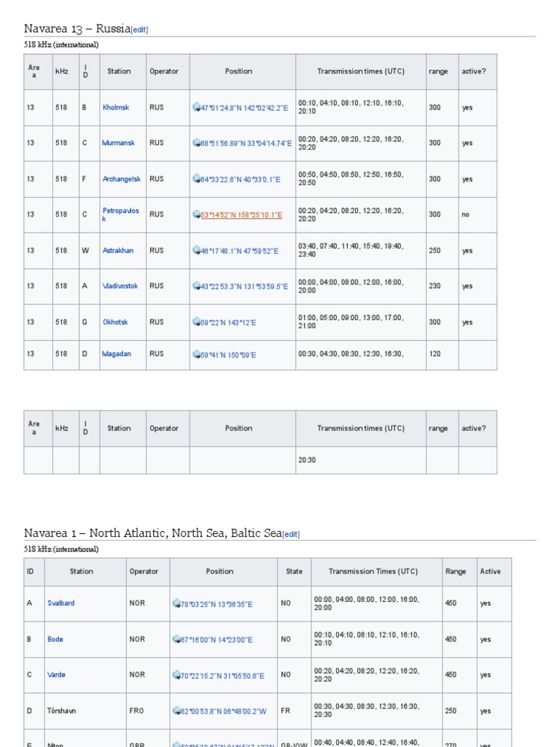
Task: Click the globe icon in the Astrakhan row
Action: (x=196, y=250)
